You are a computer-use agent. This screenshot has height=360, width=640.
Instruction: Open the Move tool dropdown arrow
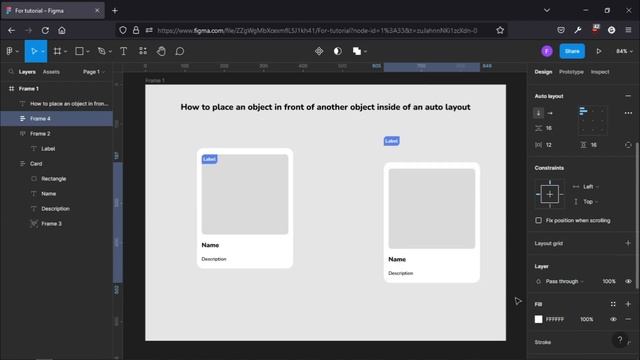pos(43,51)
